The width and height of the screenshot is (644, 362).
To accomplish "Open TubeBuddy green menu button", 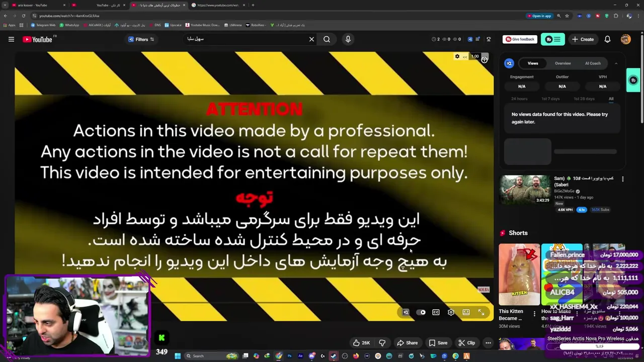I will click(553, 39).
